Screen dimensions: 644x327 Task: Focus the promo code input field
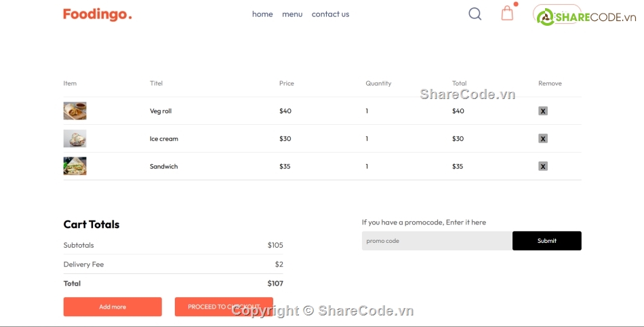437,241
